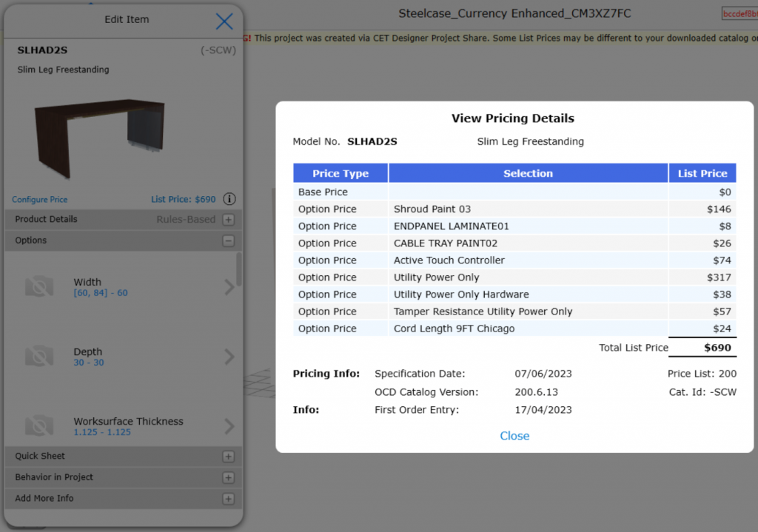The height and width of the screenshot is (532, 758).
Task: Click the First Order Entry 17/04/2023 value
Action: click(543, 410)
